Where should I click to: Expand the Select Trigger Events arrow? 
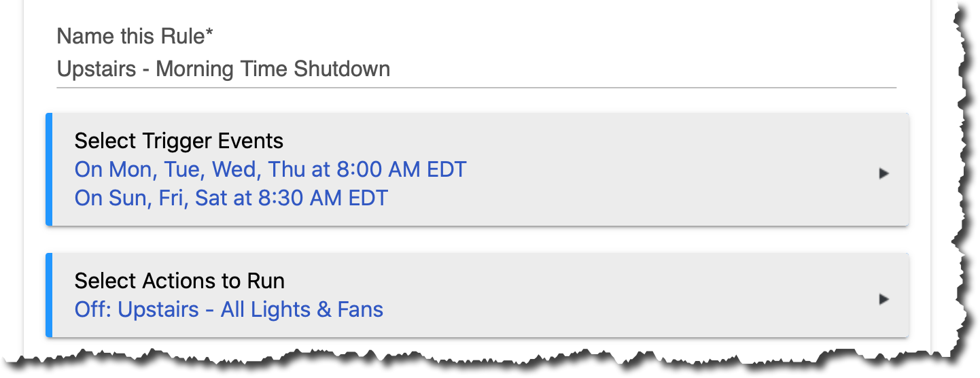(883, 173)
